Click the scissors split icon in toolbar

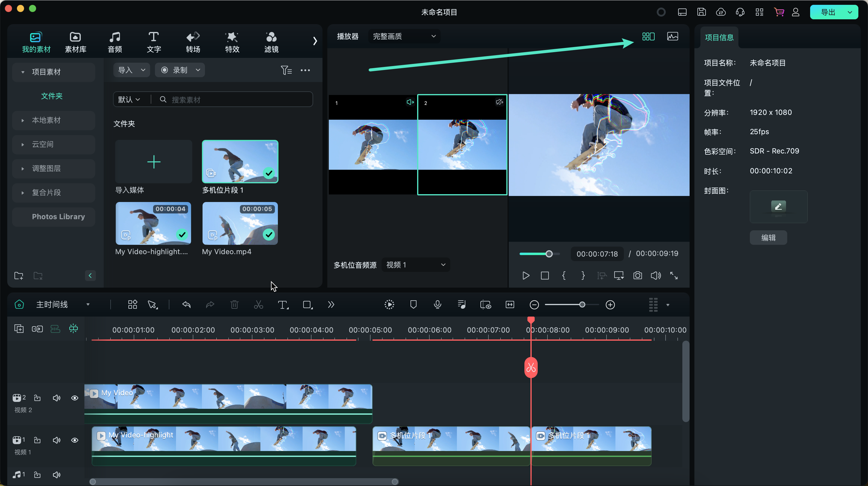pyautogui.click(x=259, y=305)
